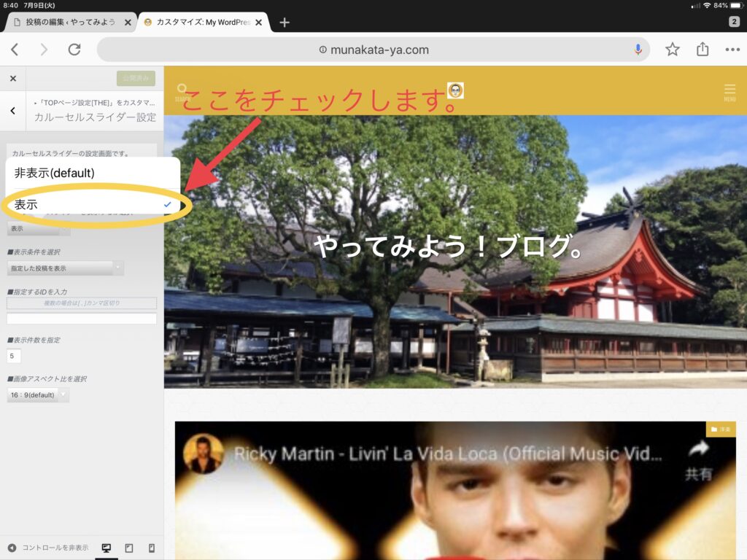The width and height of the screenshot is (747, 560).
Task: Open the browser three-dots menu
Action: tap(732, 50)
